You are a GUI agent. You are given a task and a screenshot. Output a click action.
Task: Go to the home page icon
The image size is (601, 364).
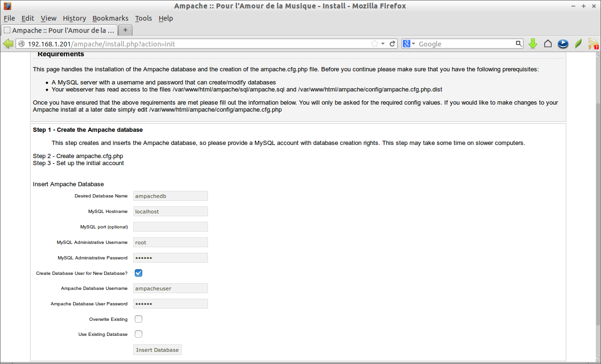click(548, 44)
